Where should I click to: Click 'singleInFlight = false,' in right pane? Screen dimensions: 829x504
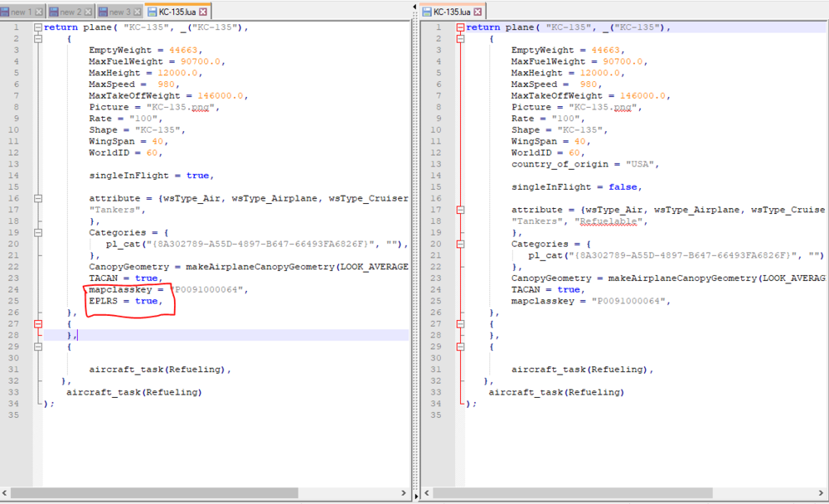coord(576,187)
